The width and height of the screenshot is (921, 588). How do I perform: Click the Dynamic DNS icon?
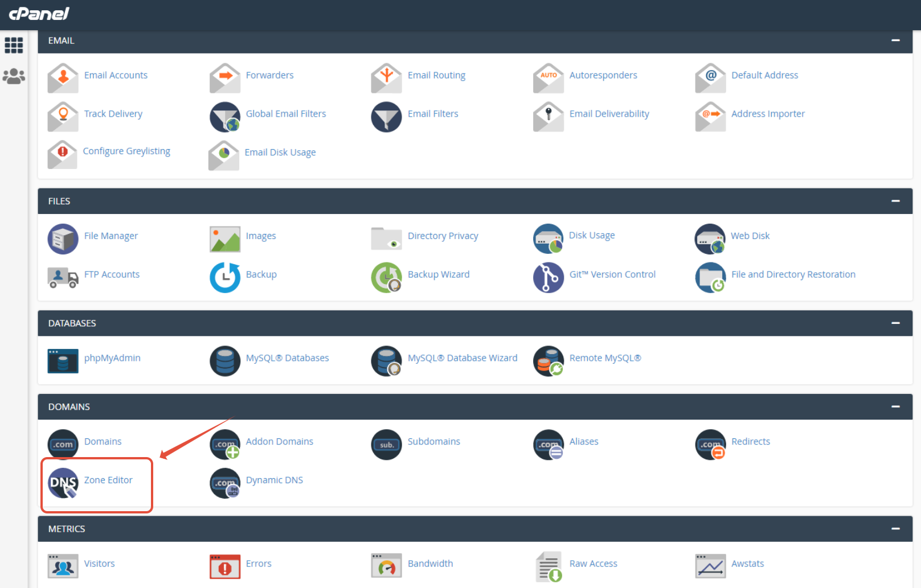[225, 483]
